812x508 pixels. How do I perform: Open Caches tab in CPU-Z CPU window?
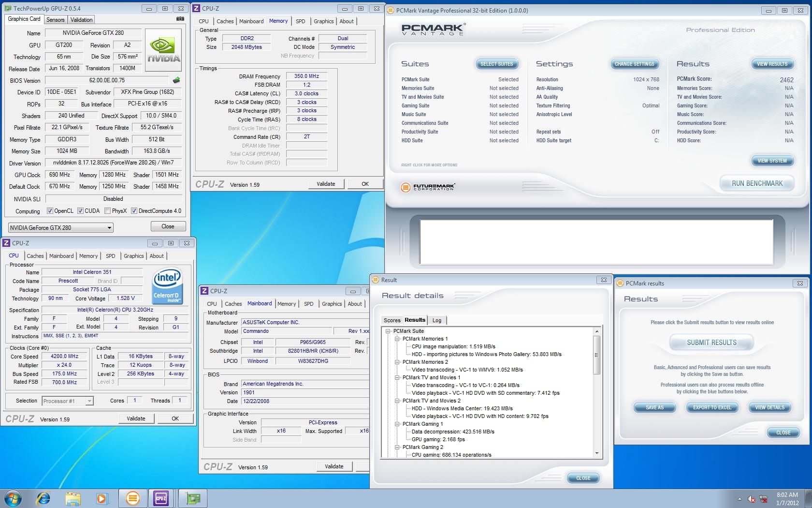coord(35,256)
